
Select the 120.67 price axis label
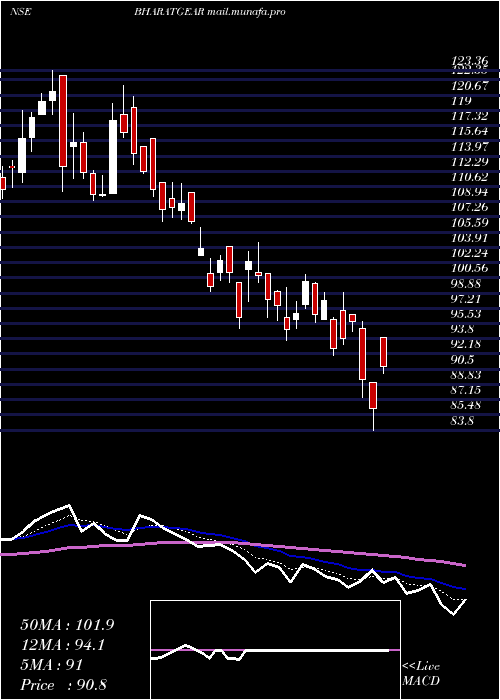click(x=468, y=85)
